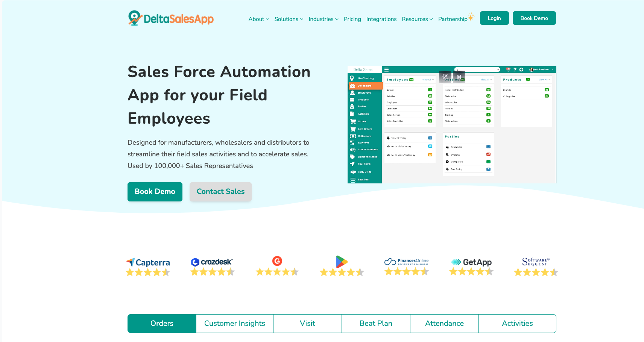Expand the Resources dropdown menu

[x=417, y=19]
